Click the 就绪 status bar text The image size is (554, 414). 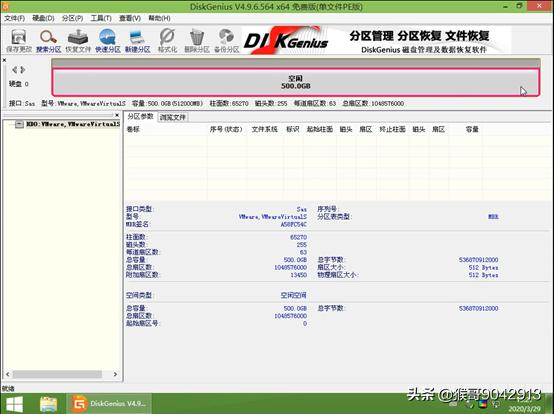8,389
